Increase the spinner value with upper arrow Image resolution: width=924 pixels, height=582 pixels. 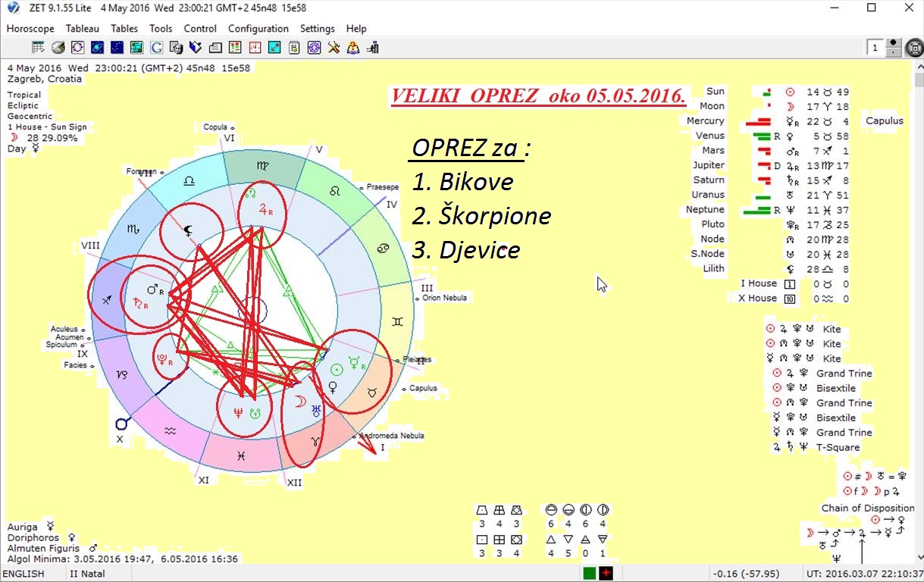coord(894,44)
